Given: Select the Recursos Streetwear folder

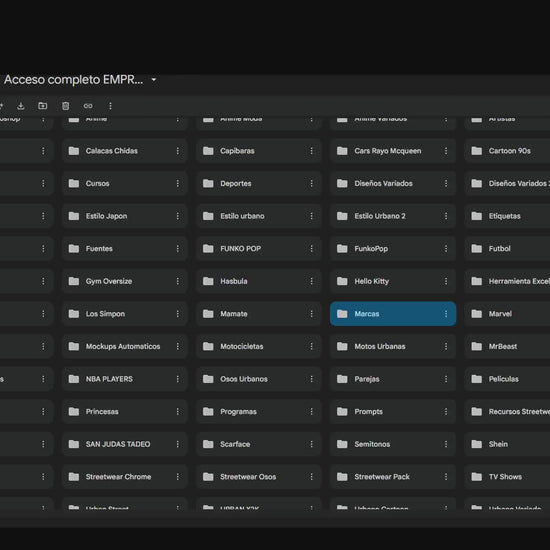Looking at the screenshot, I should (x=507, y=412).
